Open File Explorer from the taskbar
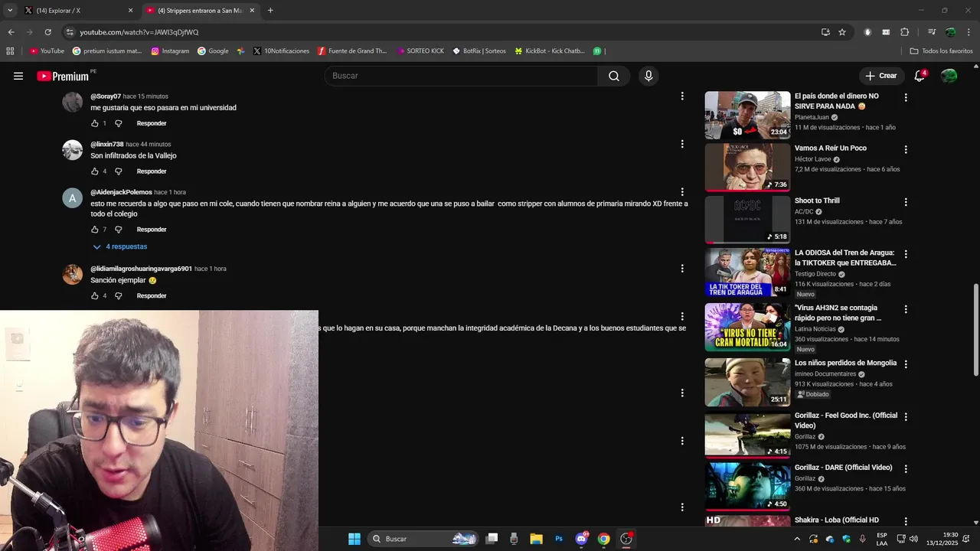Screen dimensions: 980x551 pyautogui.click(x=537, y=539)
